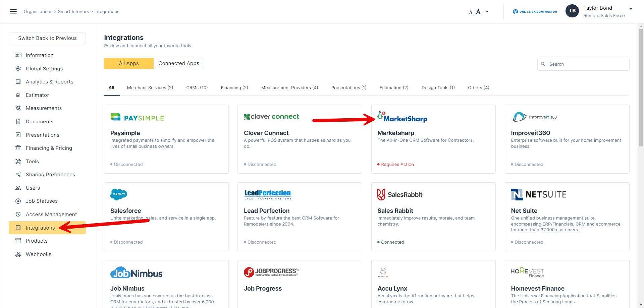Select the larger font size A
The height and width of the screenshot is (308, 644).
478,12
